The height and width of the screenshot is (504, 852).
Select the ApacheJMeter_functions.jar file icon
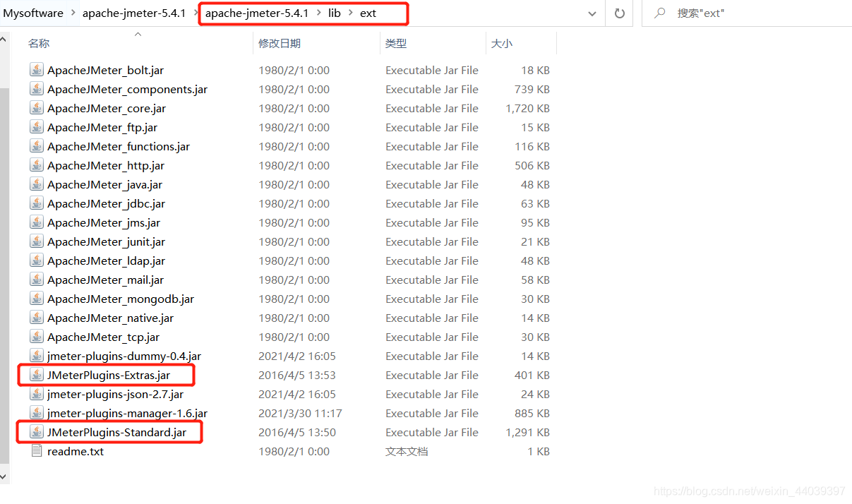(x=37, y=146)
